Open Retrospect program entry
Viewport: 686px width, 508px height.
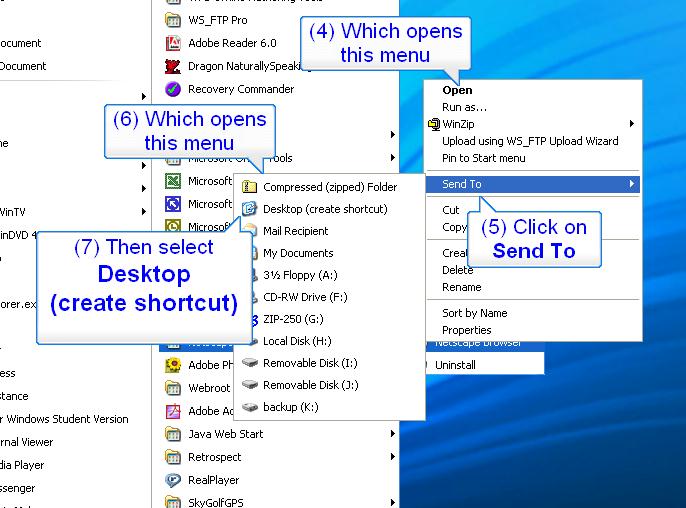pos(214,457)
